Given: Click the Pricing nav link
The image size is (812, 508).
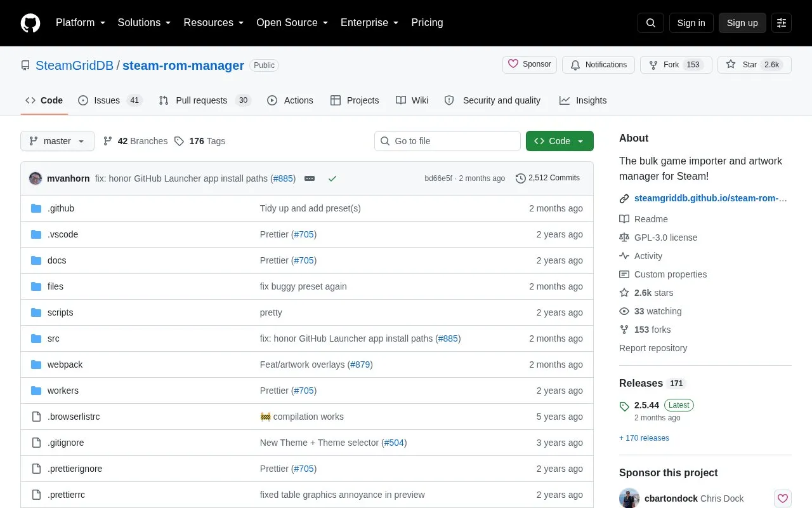Looking at the screenshot, I should (x=427, y=23).
